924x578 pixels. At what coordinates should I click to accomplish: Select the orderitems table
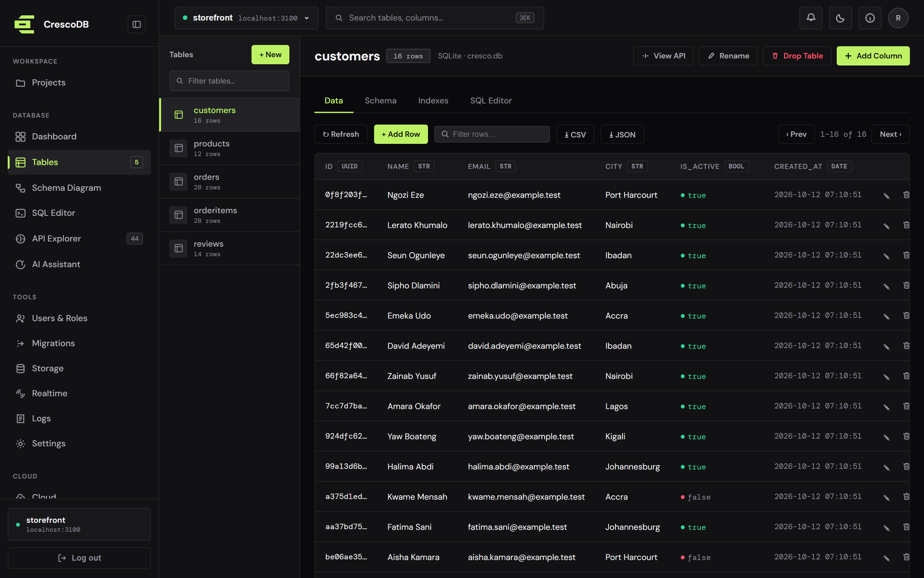point(229,215)
